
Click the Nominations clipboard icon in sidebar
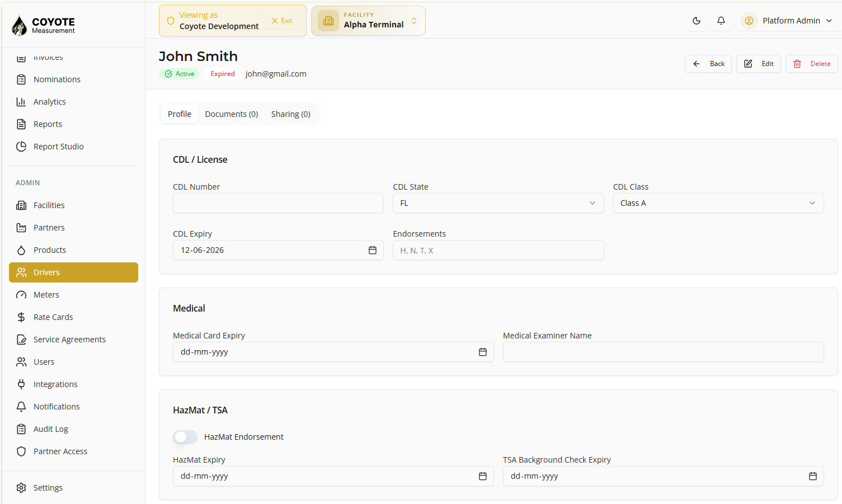point(21,79)
